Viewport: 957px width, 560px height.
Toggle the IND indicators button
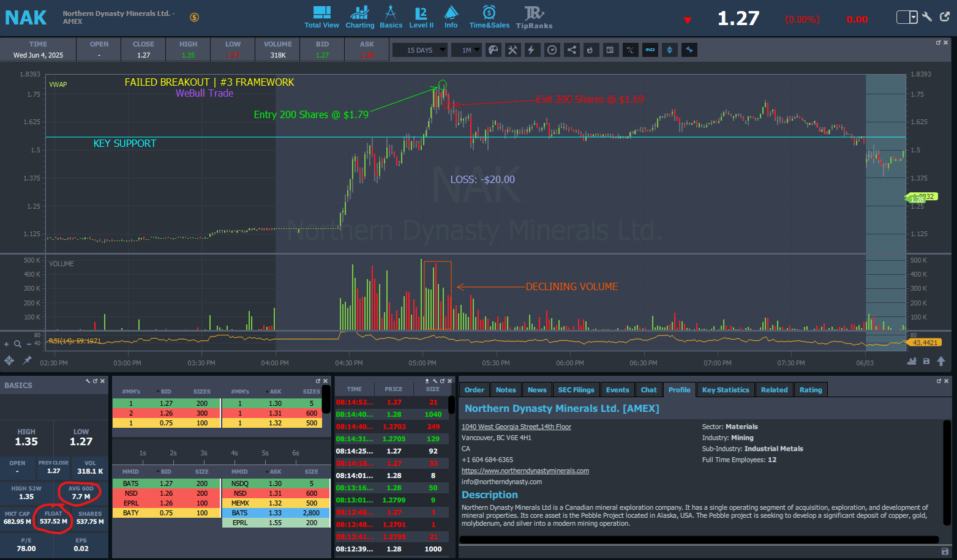(650, 50)
